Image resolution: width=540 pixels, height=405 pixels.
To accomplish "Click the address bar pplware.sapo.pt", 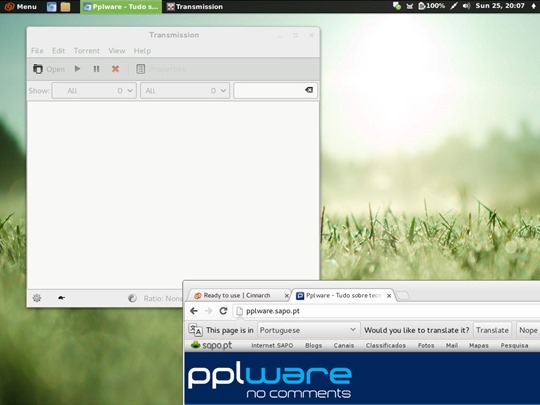I will (x=387, y=311).
